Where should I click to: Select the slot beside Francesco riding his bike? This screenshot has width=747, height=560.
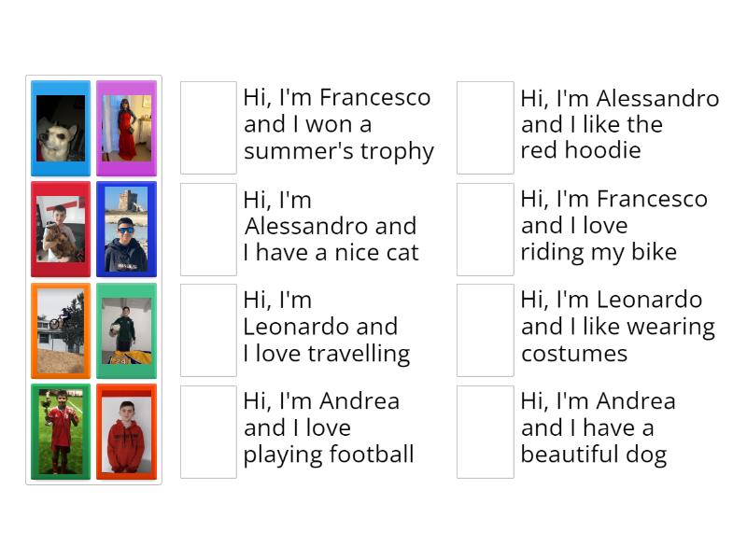(485, 229)
